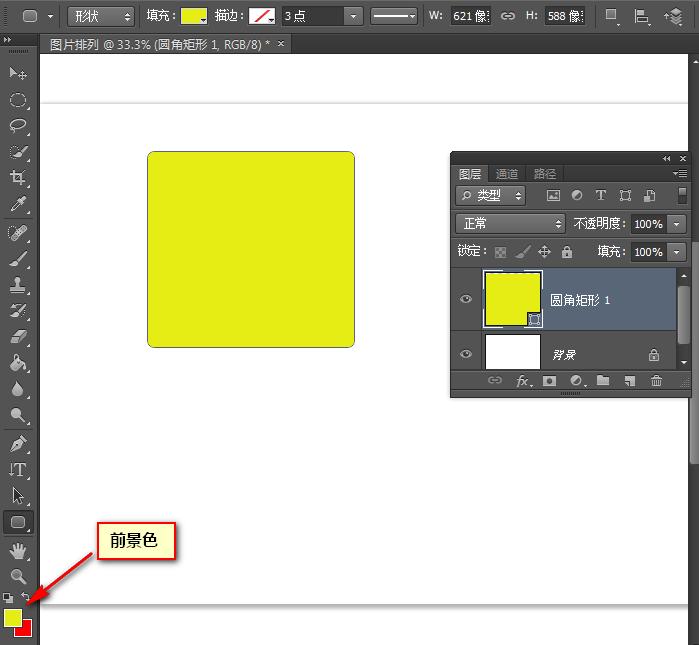Select the Lasso tool
The height and width of the screenshot is (645, 699).
click(18, 126)
